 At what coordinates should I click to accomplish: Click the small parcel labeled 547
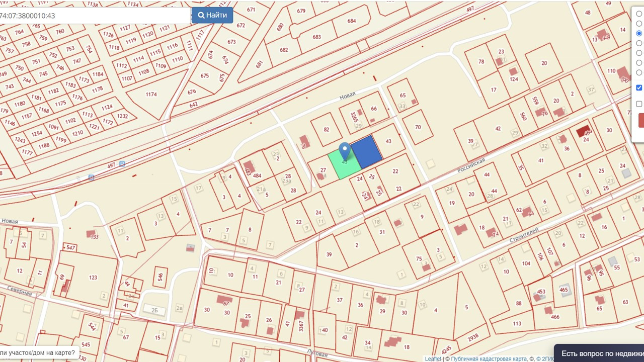pyautogui.click(x=70, y=248)
